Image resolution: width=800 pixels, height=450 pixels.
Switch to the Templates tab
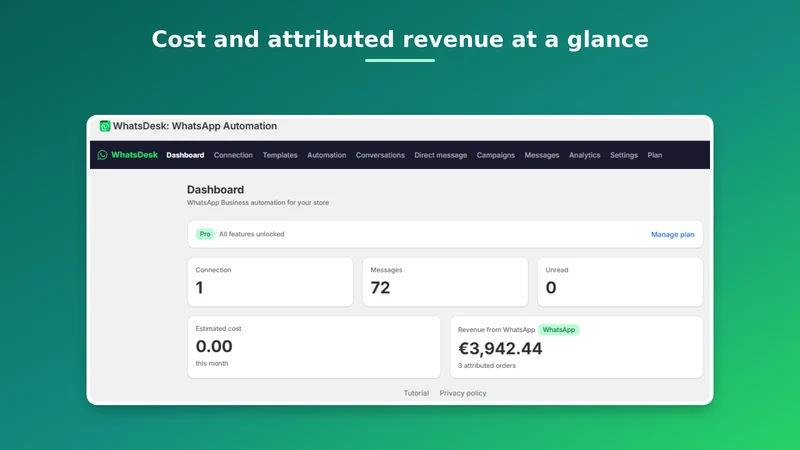(x=280, y=155)
